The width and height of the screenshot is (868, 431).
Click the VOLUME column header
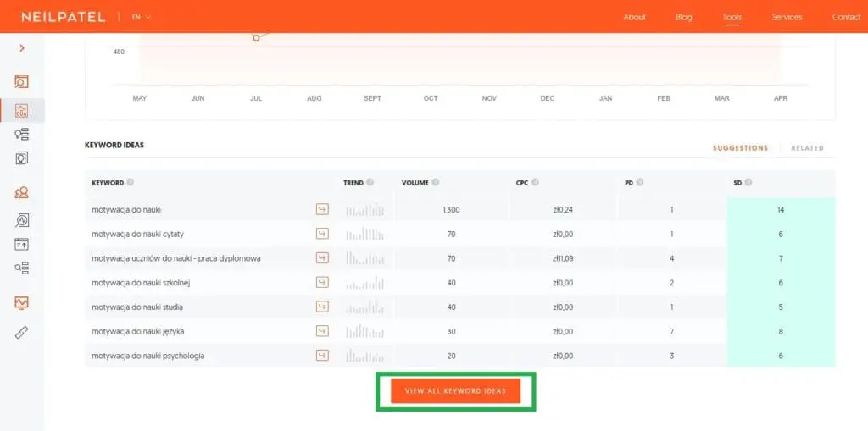[415, 183]
